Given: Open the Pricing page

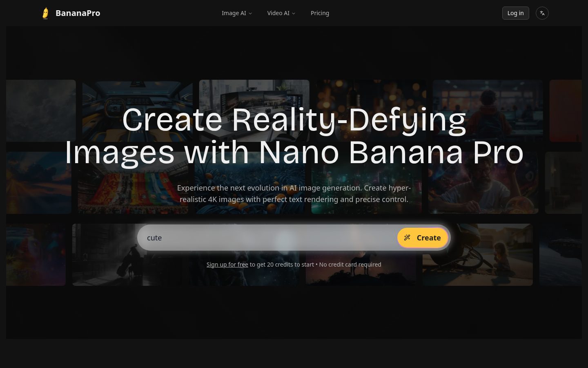Looking at the screenshot, I should point(320,13).
